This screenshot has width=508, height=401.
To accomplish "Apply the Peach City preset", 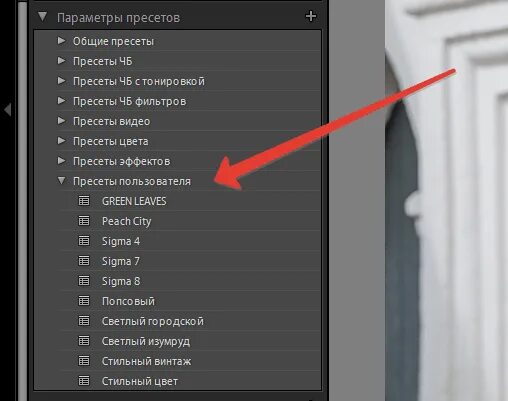I will click(x=126, y=221).
